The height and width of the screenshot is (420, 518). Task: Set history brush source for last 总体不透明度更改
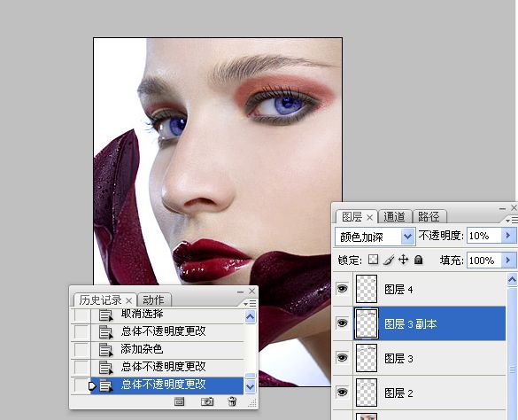[x=81, y=385]
